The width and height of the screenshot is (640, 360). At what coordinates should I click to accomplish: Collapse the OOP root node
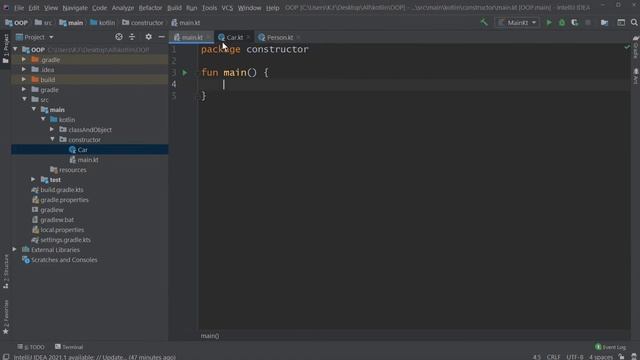(x=16, y=49)
